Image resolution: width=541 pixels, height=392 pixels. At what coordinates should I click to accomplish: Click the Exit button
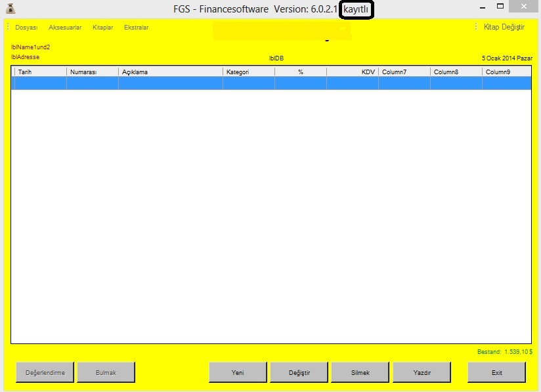pos(496,372)
